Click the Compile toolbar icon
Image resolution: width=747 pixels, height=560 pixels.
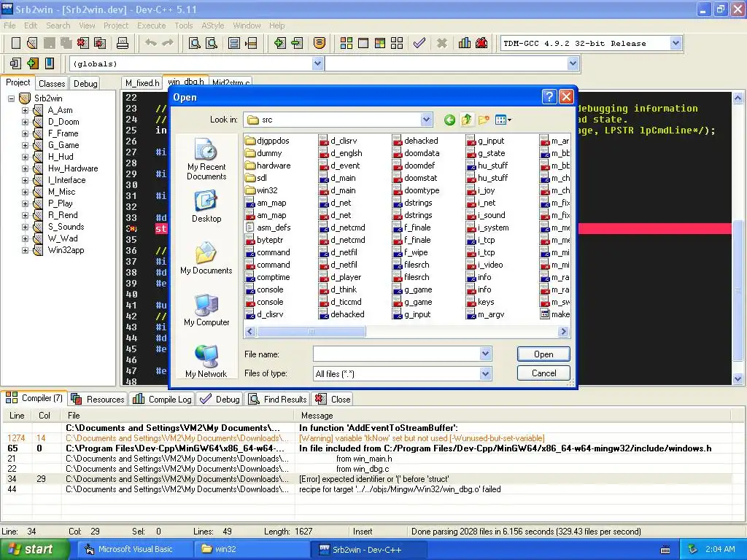pos(347,43)
